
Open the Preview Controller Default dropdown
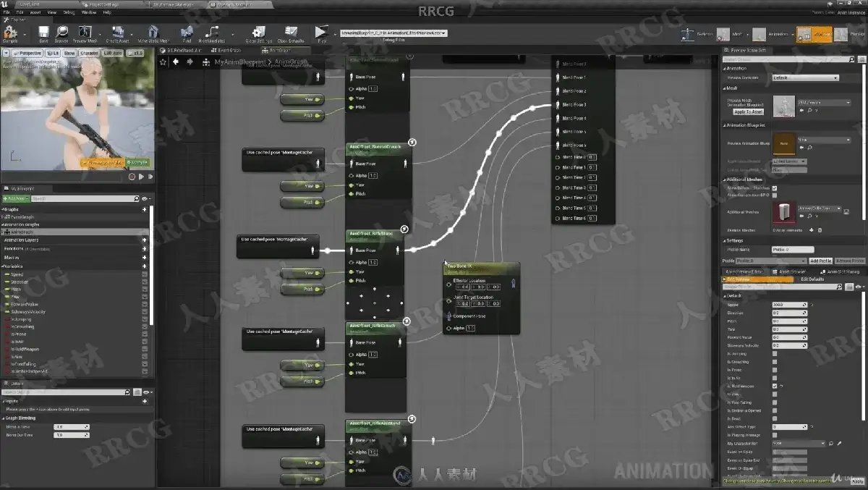(x=805, y=77)
